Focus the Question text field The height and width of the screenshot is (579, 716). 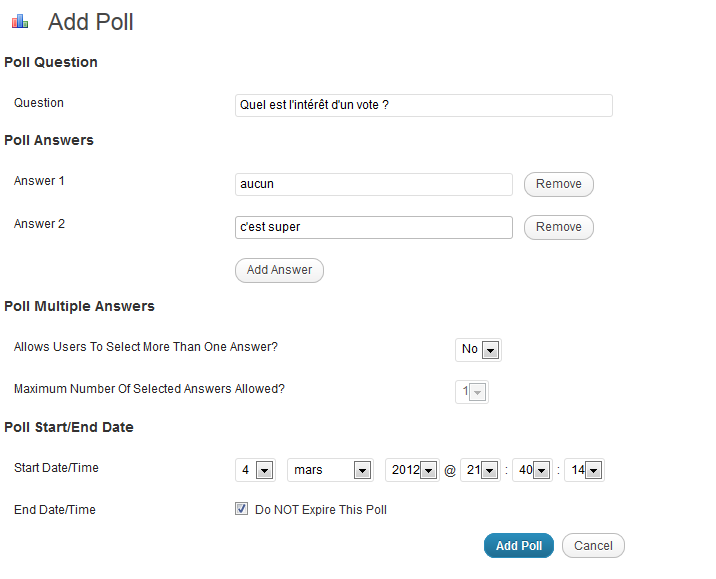[x=424, y=105]
